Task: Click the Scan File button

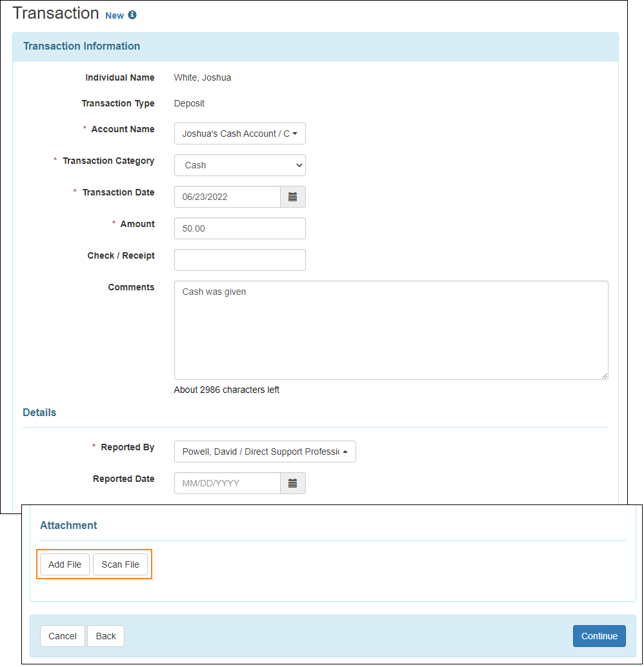Action: point(120,564)
